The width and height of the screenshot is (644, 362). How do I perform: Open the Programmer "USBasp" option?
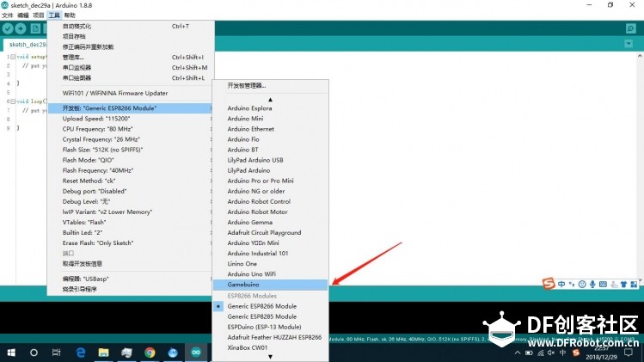(x=130, y=279)
